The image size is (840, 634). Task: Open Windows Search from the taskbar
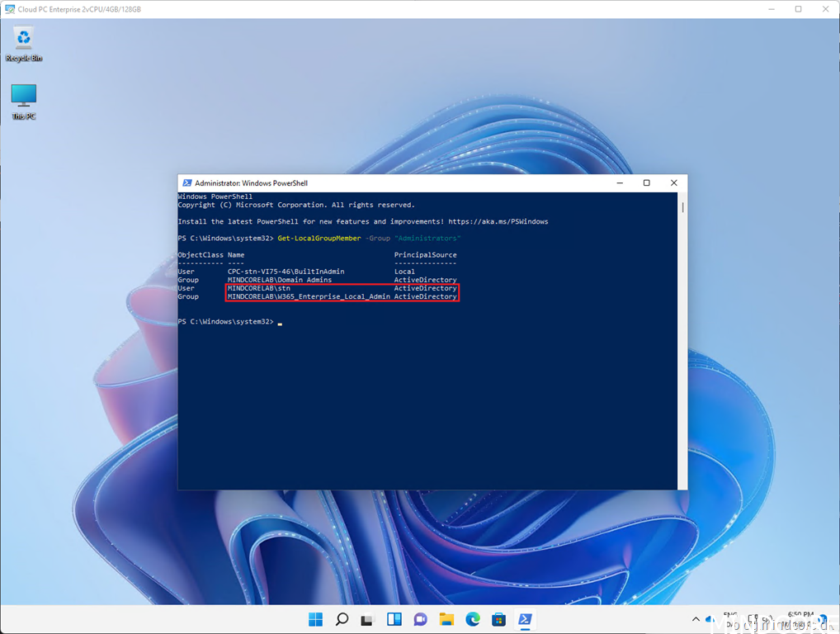click(x=342, y=618)
